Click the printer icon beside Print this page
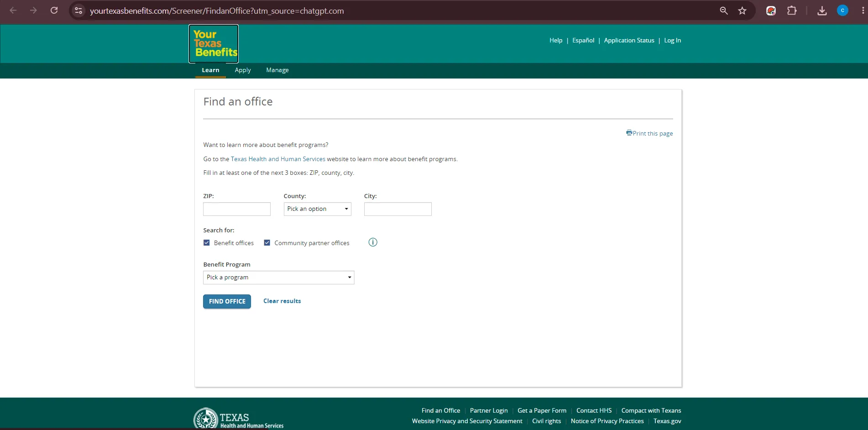This screenshot has width=868, height=430. [629, 133]
